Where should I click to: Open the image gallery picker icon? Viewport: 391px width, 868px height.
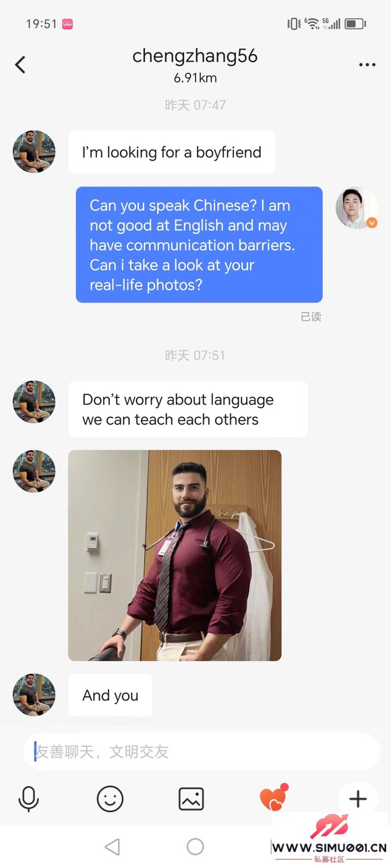tap(191, 799)
